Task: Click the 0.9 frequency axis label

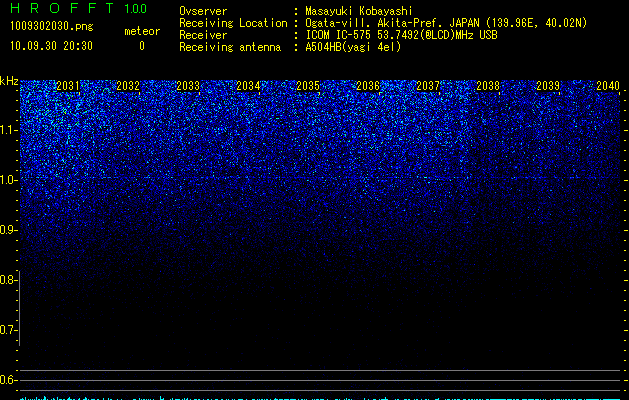Action: [9, 230]
